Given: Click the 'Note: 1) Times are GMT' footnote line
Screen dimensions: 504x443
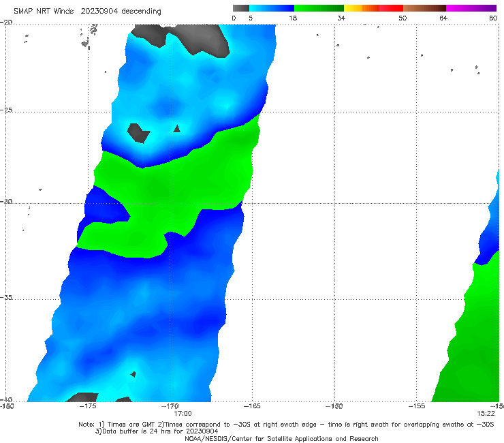Looking at the screenshot, I should pyautogui.click(x=286, y=425).
